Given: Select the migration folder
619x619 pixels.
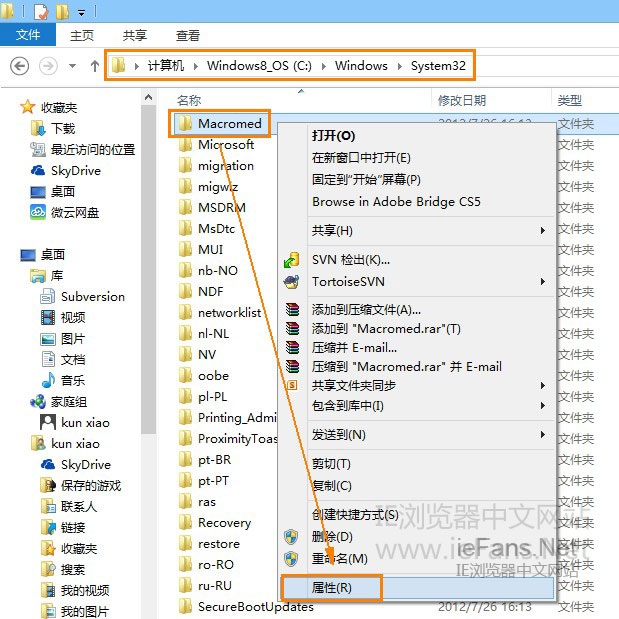Looking at the screenshot, I should pyautogui.click(x=226, y=166).
